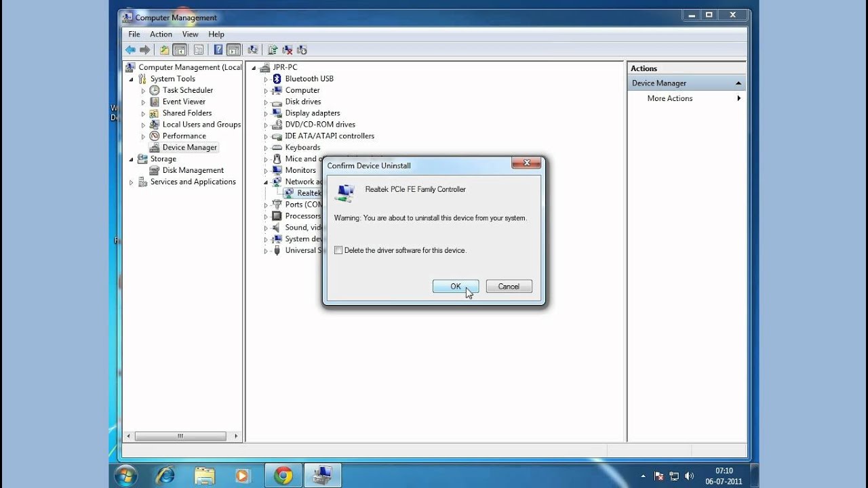868x488 pixels.
Task: Expand the Task Scheduler node
Action: (143, 91)
